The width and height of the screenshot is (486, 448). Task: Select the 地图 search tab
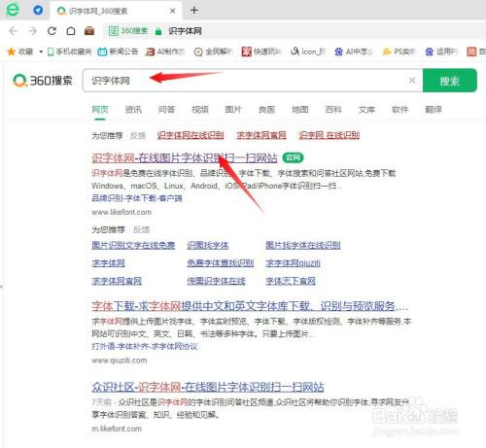coord(300,110)
